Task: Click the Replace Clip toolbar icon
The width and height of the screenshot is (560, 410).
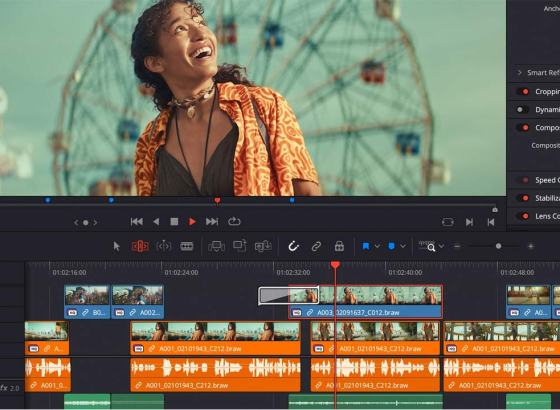Action: pyautogui.click(x=263, y=246)
